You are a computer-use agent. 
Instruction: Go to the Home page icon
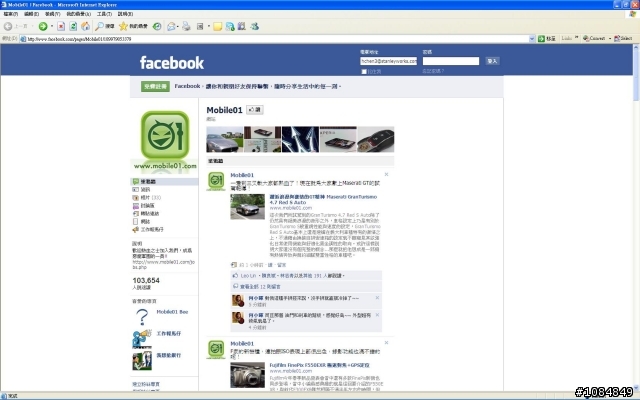[x=86, y=26]
